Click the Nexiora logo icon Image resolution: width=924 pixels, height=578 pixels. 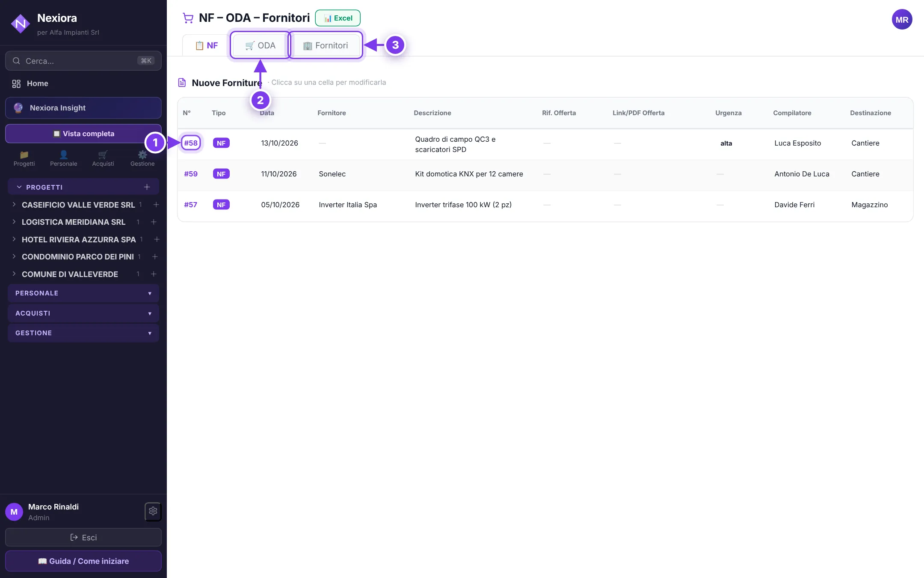[x=20, y=24]
